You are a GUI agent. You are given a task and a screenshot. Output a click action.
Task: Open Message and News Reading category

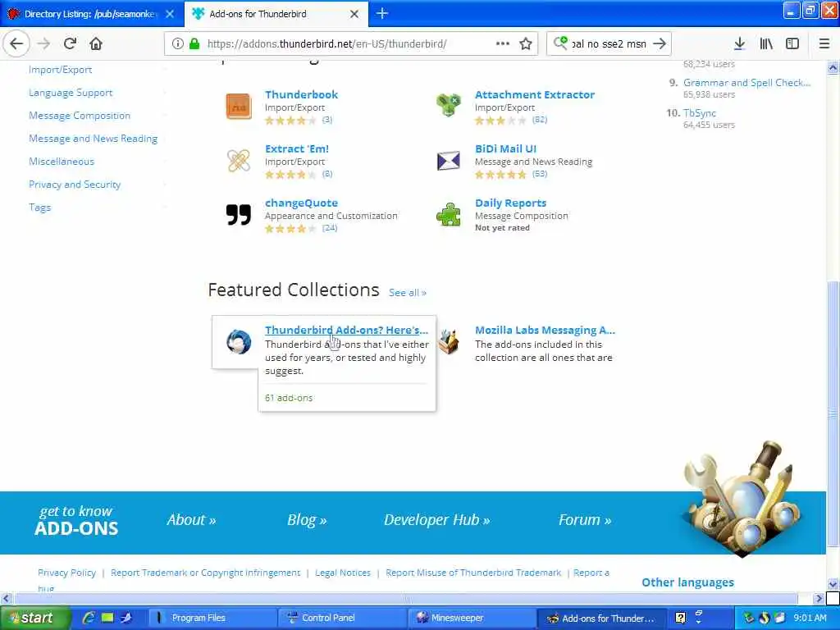[94, 139]
